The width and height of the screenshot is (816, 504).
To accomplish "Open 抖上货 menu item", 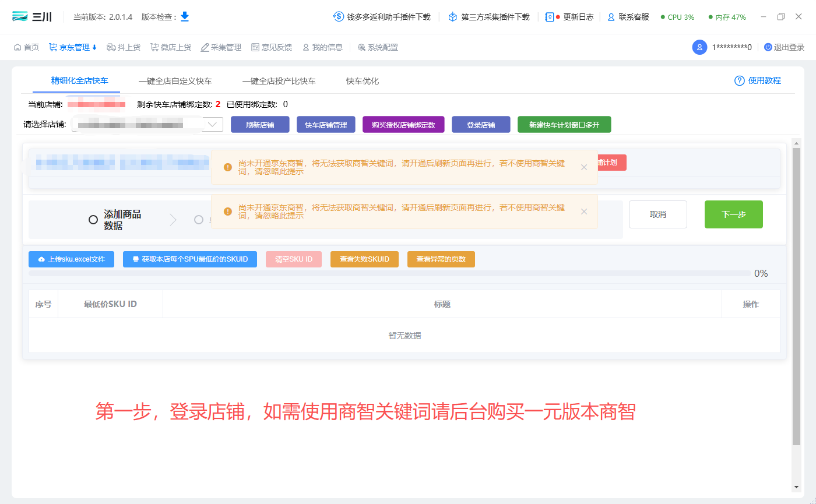I will pyautogui.click(x=124, y=47).
